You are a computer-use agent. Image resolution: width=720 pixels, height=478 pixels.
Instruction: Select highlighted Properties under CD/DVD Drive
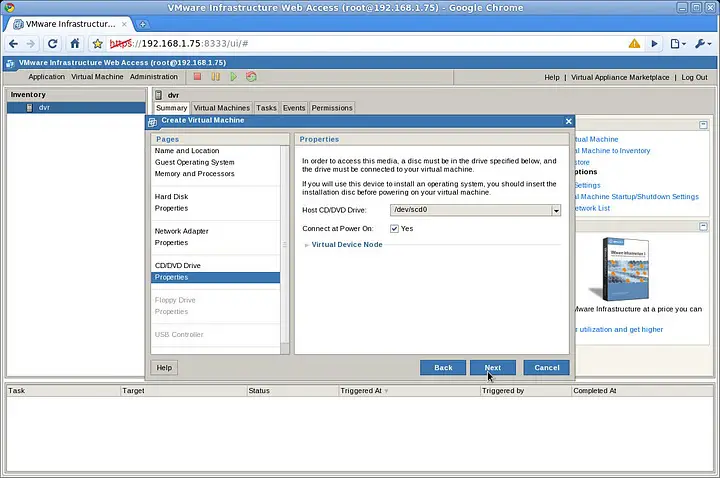click(x=215, y=277)
